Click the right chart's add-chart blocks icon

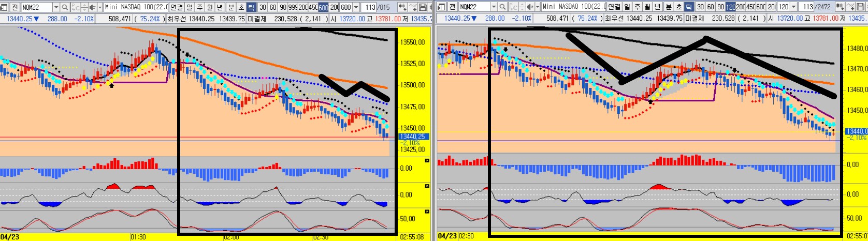coord(840,7)
